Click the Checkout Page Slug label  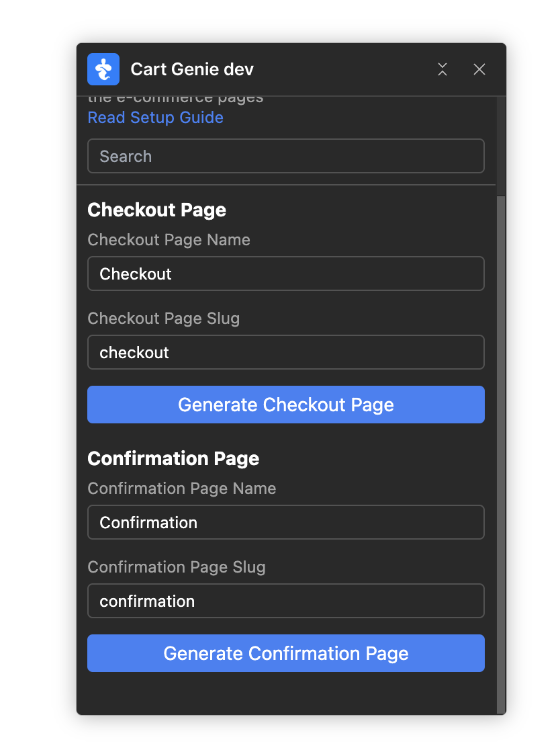(x=163, y=319)
